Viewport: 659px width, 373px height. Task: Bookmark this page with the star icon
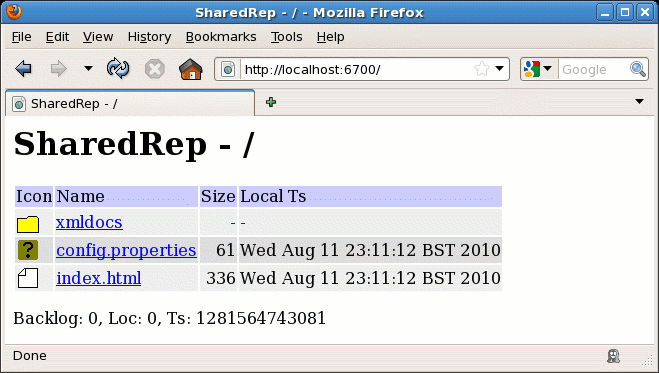pyautogui.click(x=482, y=68)
